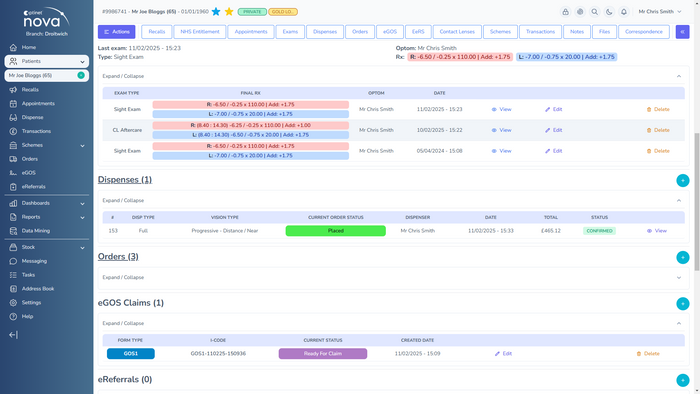
Task: Delete the 11/02/2025 Sight Exam
Action: [658, 109]
